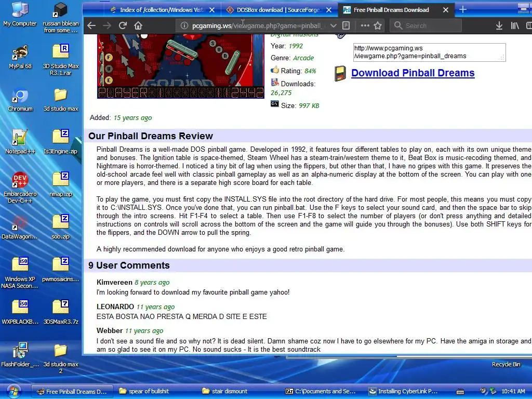Screen dimensions: 532x399
Task: Click the Pinball Dreams game screenshot
Action: coord(180,66)
